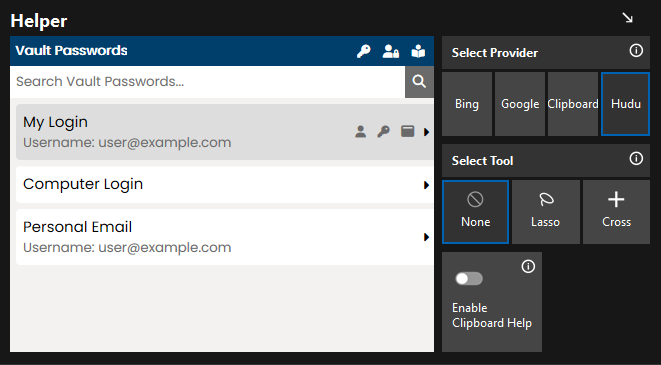Screen dimensions: 661x365
Task: Show info for Enable Clipboard Help
Action: pos(528,266)
